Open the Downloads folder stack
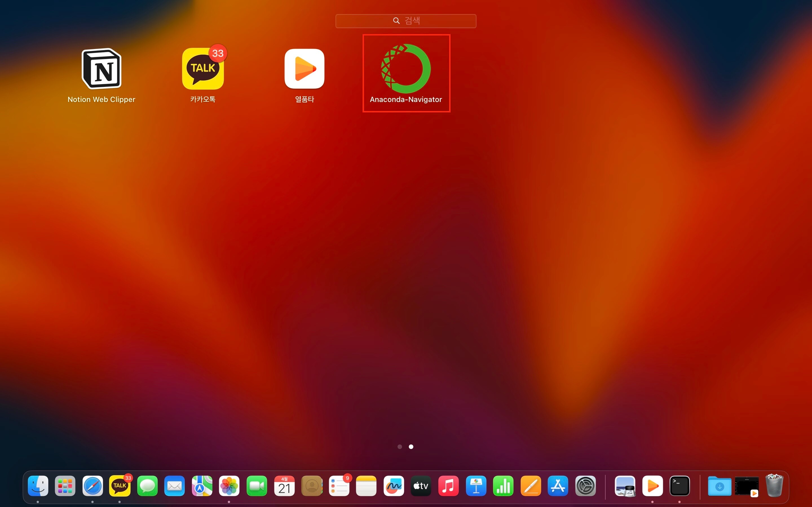This screenshot has height=507, width=812. pos(720,486)
